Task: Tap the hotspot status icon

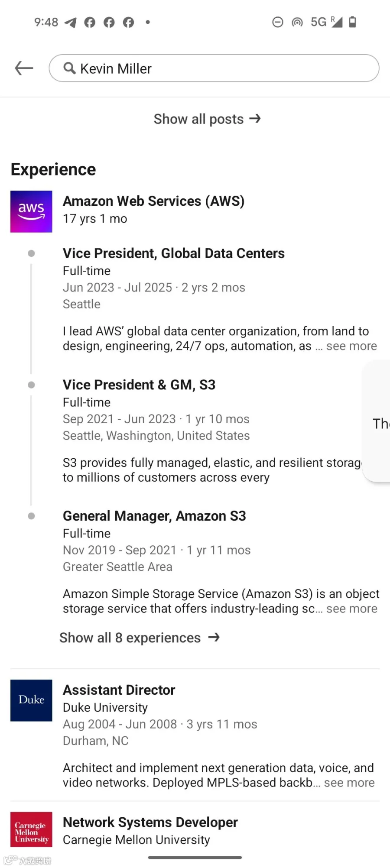Action: pos(297,22)
